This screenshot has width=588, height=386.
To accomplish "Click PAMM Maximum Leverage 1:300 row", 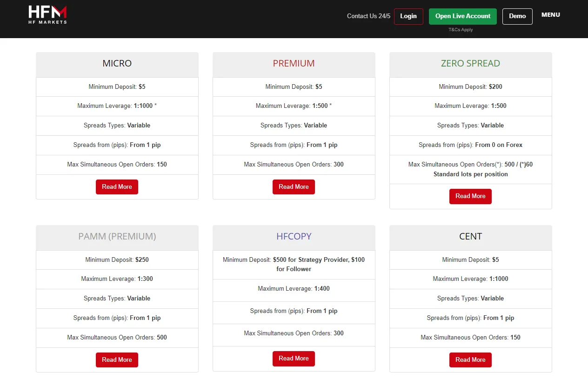I will click(x=117, y=279).
